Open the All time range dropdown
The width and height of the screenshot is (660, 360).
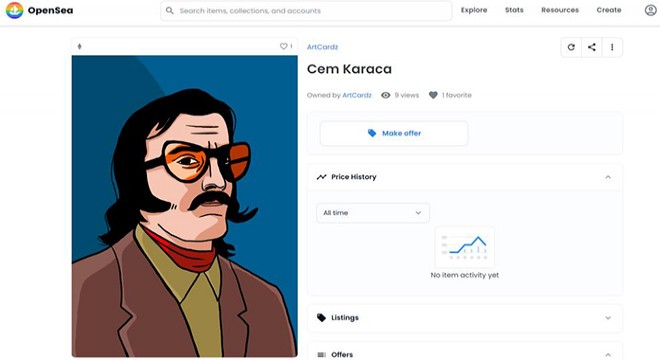coord(373,213)
